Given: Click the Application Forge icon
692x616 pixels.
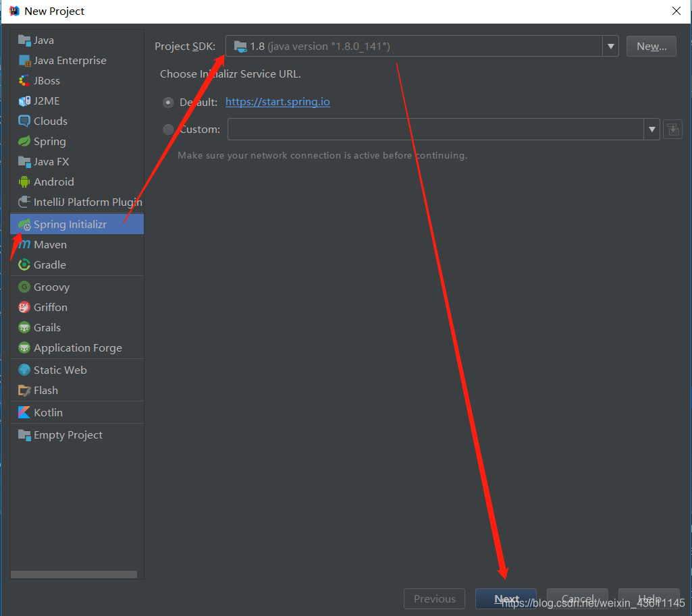Looking at the screenshot, I should tap(24, 347).
